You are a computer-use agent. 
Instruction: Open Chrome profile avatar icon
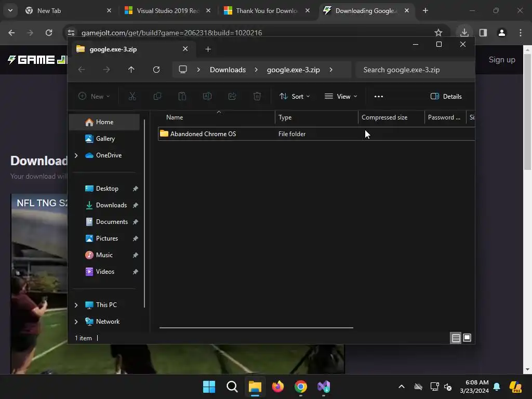click(x=502, y=33)
